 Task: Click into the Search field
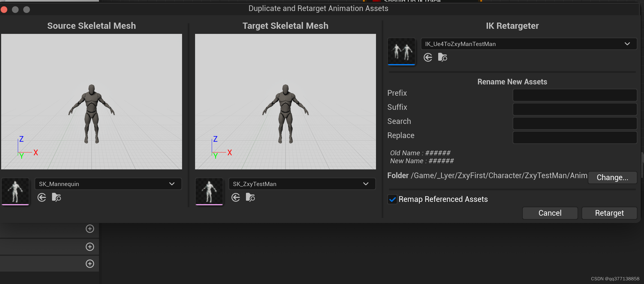575,123
